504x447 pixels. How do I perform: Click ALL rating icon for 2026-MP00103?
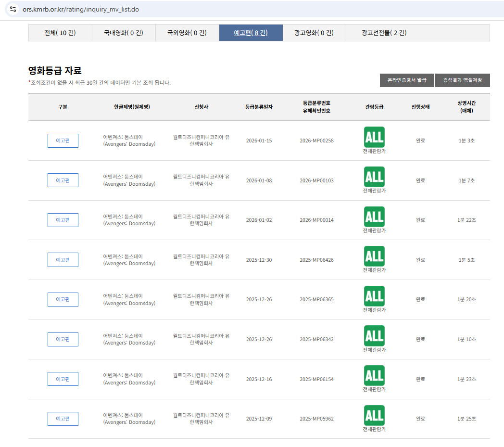[x=374, y=177]
